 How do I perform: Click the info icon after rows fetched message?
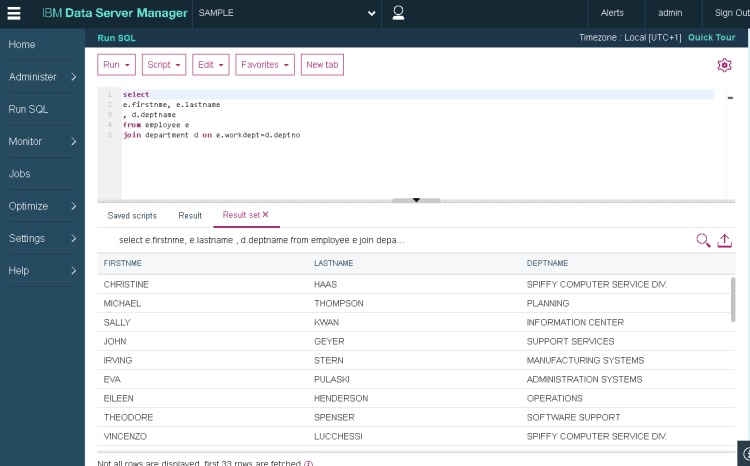[308, 464]
